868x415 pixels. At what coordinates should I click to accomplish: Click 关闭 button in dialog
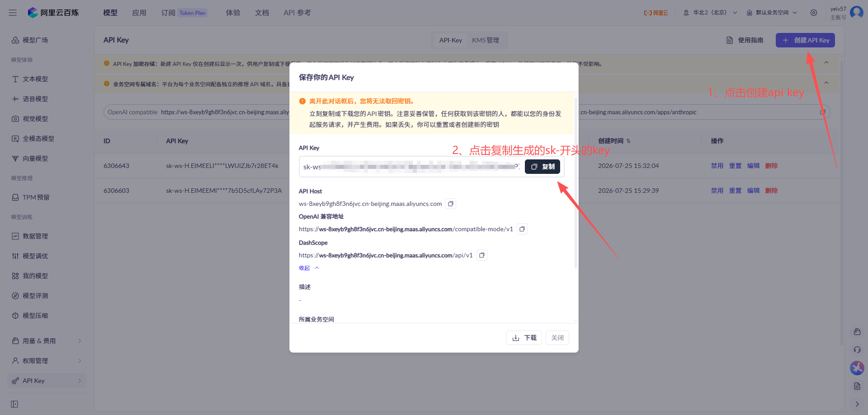(x=557, y=338)
